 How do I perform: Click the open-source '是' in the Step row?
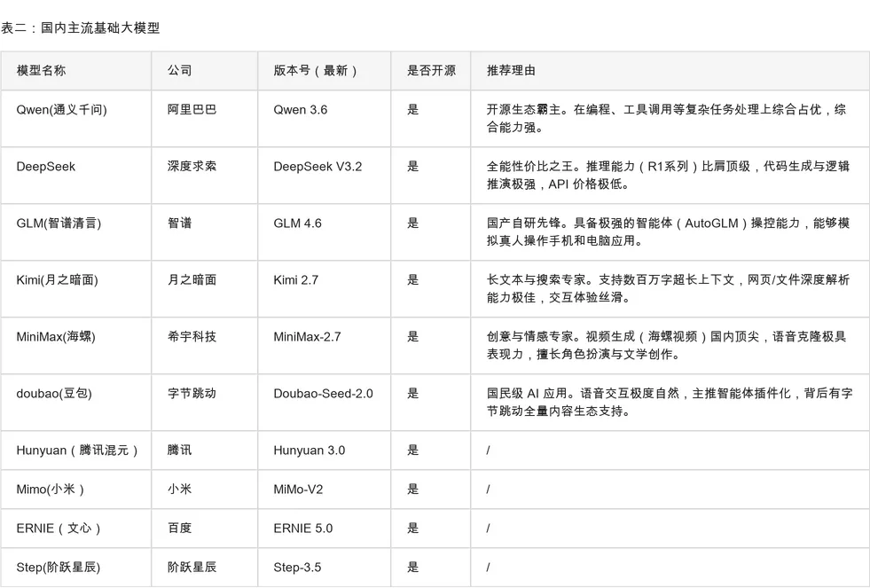pos(412,567)
